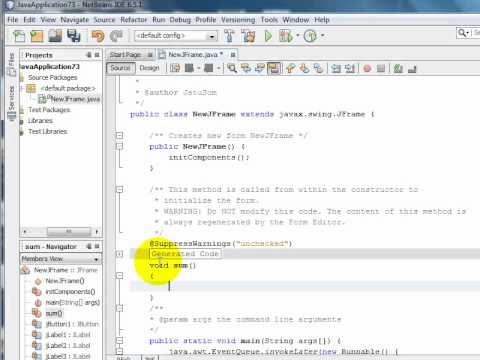Image resolution: width=480 pixels, height=360 pixels.
Task: Click the Shift Line Right icon
Action: coord(350,68)
